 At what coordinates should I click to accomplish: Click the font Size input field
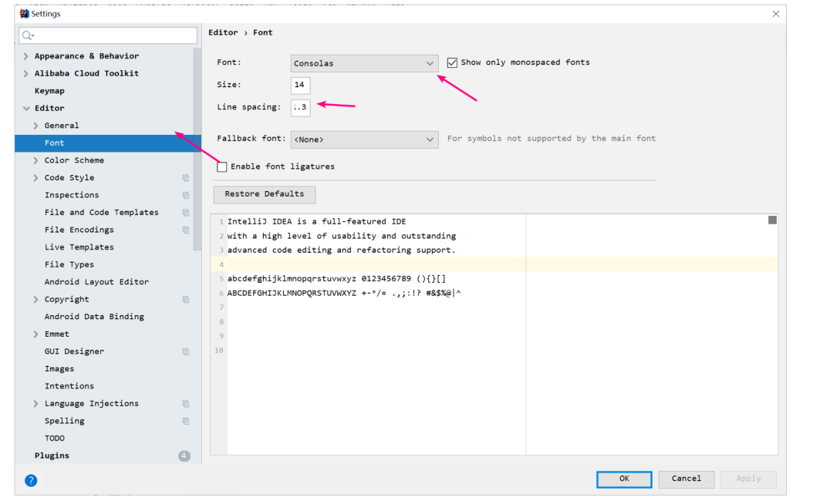(300, 85)
